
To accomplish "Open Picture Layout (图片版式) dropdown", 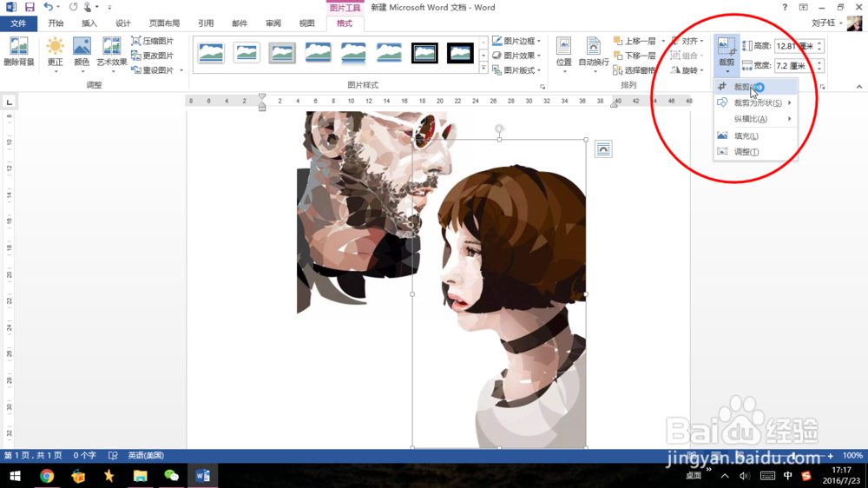I will click(516, 70).
